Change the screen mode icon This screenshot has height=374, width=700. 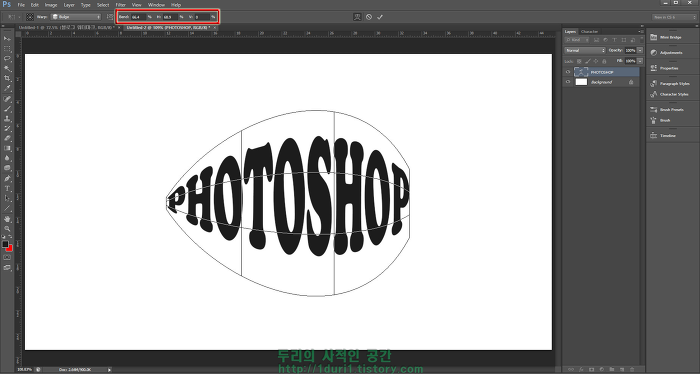(7, 267)
